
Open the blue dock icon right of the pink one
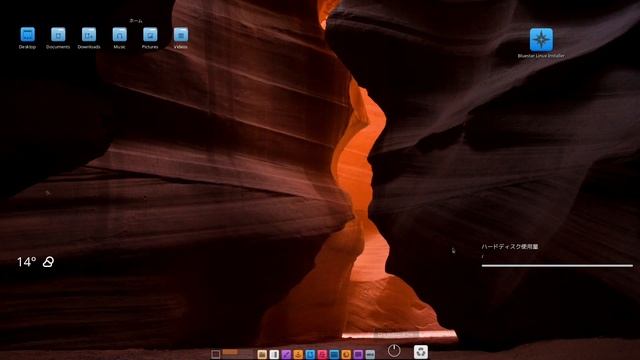334,354
